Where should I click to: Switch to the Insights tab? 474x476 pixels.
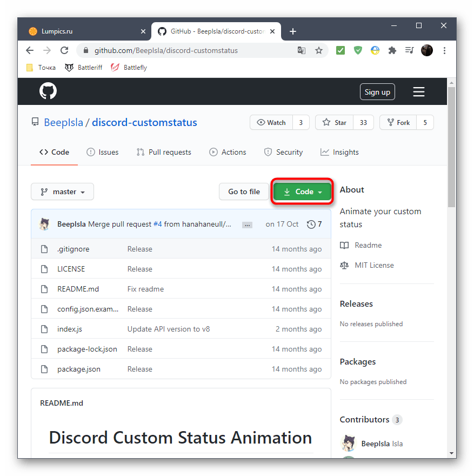tap(339, 152)
